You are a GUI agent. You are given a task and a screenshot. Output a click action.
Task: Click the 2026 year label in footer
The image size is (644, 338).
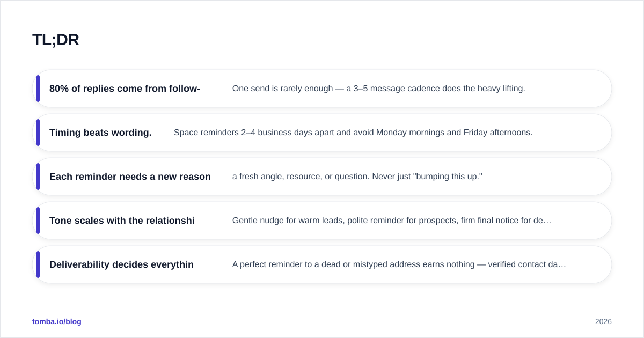click(603, 321)
